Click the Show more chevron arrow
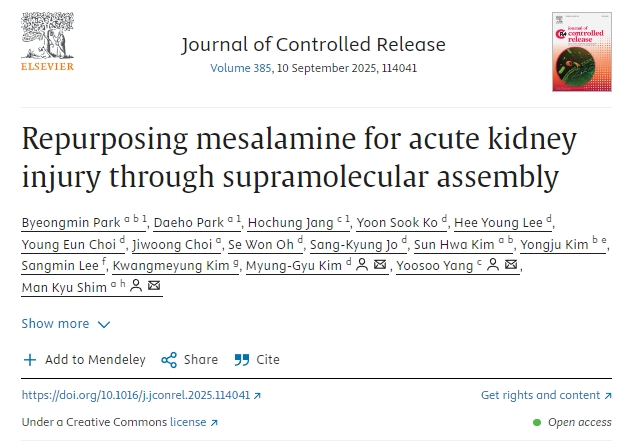The width and height of the screenshot is (629, 448). pyautogui.click(x=104, y=324)
